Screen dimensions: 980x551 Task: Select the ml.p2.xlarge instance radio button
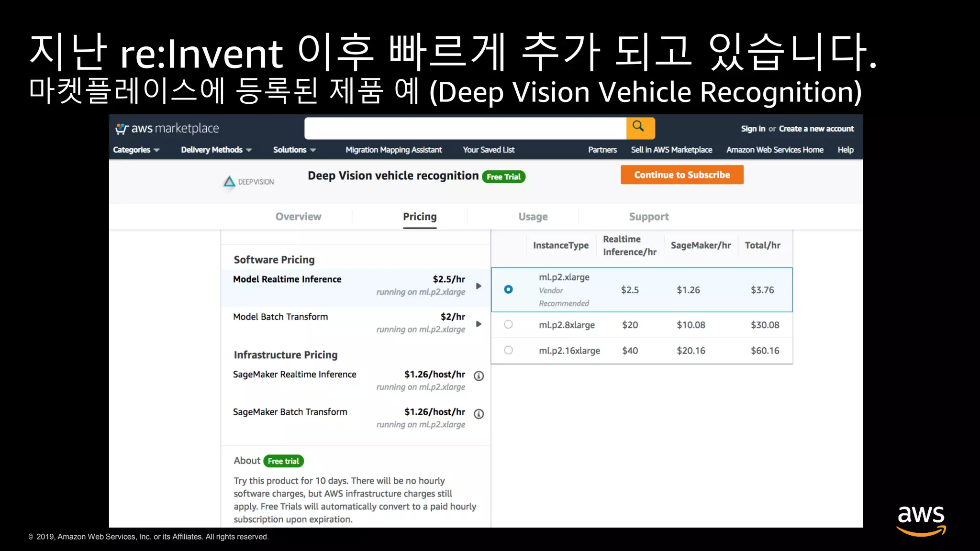508,289
